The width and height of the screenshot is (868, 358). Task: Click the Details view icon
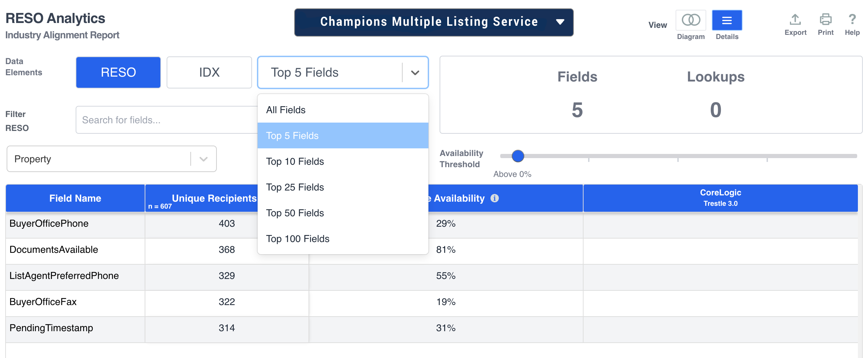pos(727,20)
